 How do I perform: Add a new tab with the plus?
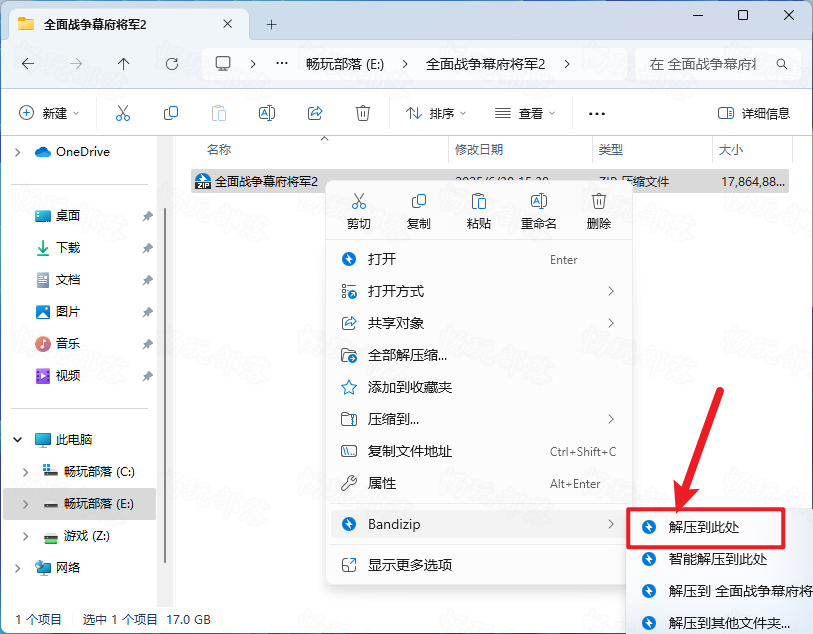(x=272, y=24)
